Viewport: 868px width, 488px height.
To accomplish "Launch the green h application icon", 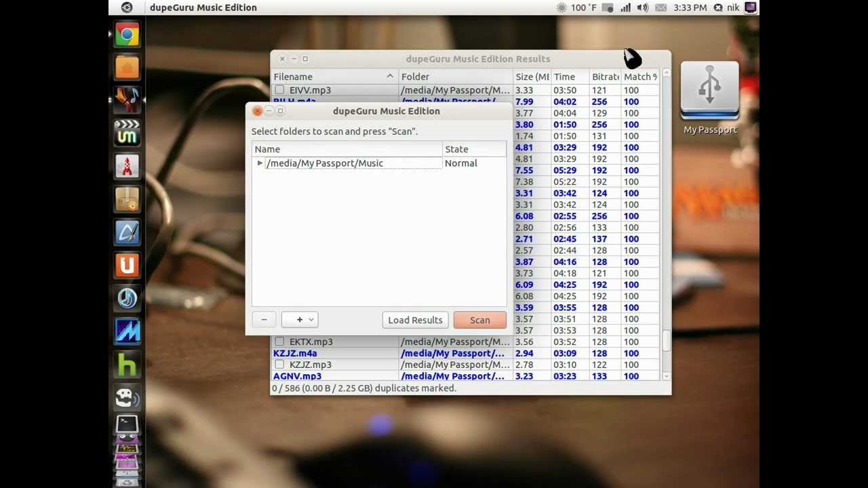I will click(x=127, y=365).
